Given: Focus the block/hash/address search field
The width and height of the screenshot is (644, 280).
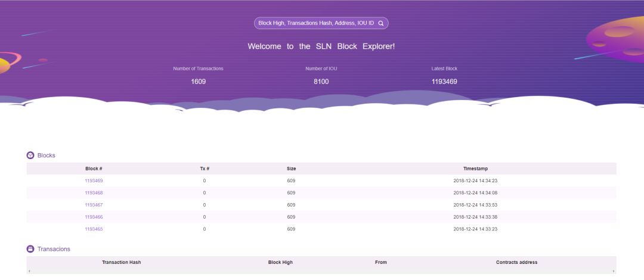Looking at the screenshot, I should (316, 23).
